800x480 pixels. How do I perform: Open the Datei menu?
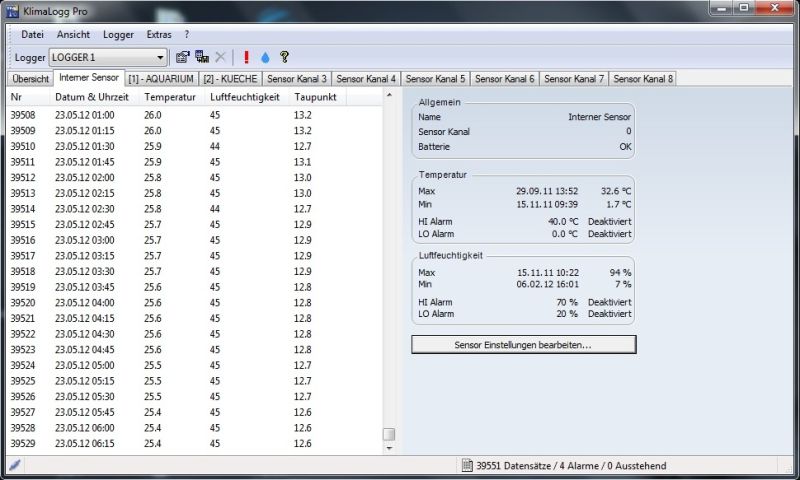coord(32,35)
